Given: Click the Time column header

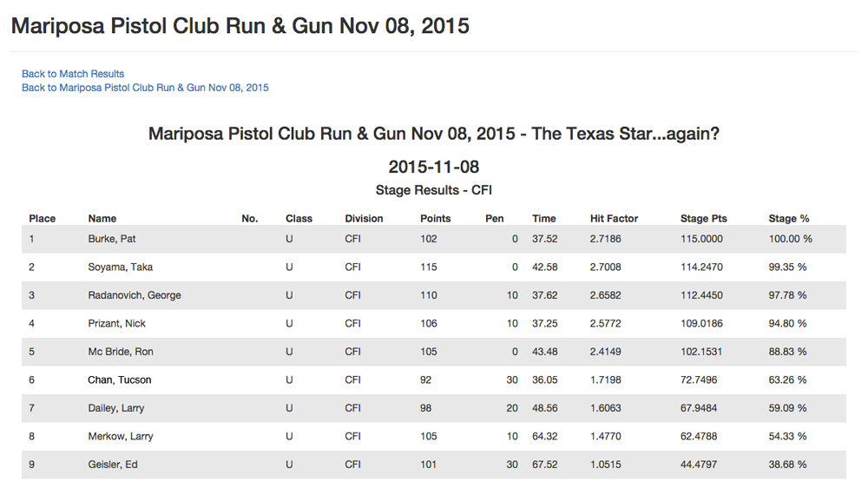Looking at the screenshot, I should [x=544, y=219].
